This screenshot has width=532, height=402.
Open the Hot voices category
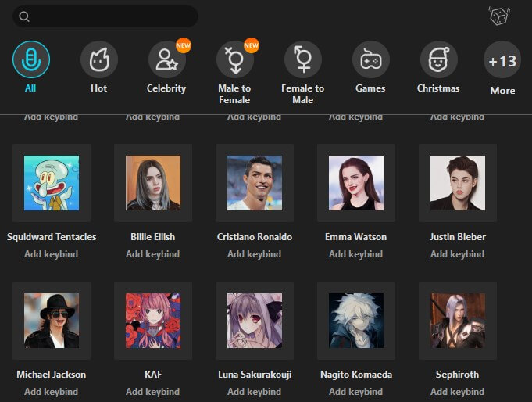pos(99,59)
